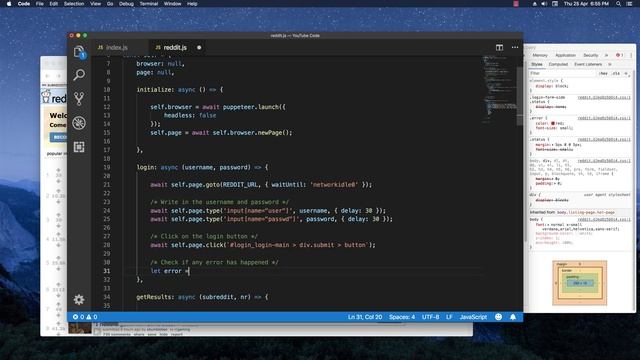Toggle the :hov element state button

pos(603,73)
